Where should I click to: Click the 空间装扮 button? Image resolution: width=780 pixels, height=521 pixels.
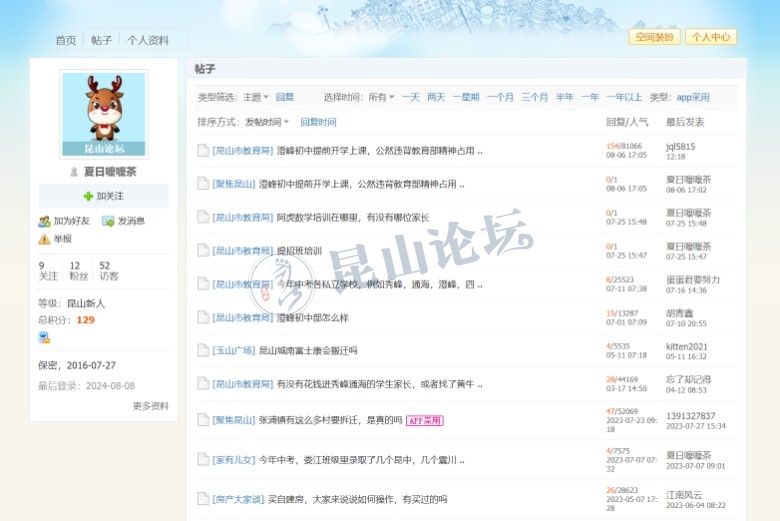click(654, 37)
